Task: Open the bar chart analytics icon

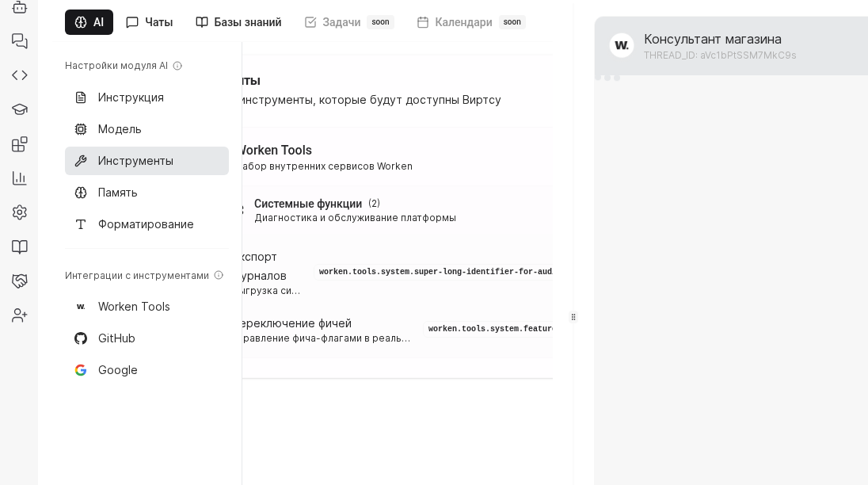Action: 20,178
